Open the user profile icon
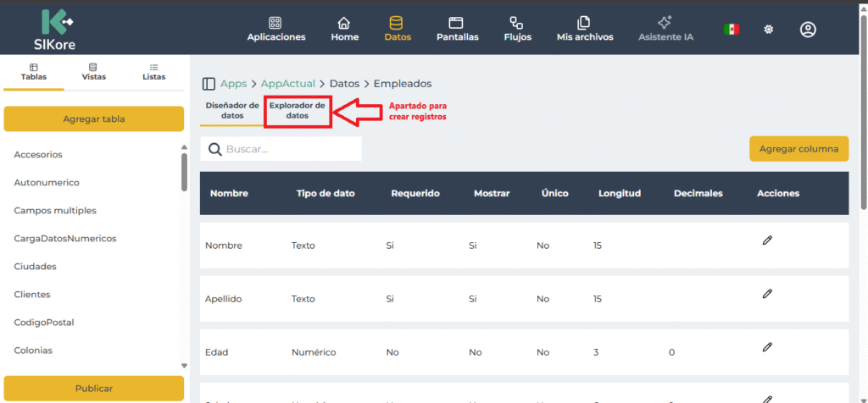Image resolution: width=868 pixels, height=403 pixels. [808, 30]
